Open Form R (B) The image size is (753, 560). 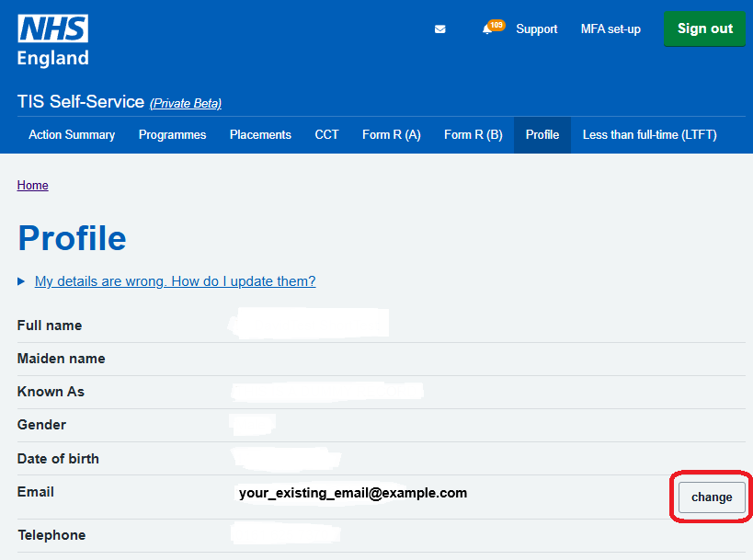(x=473, y=135)
